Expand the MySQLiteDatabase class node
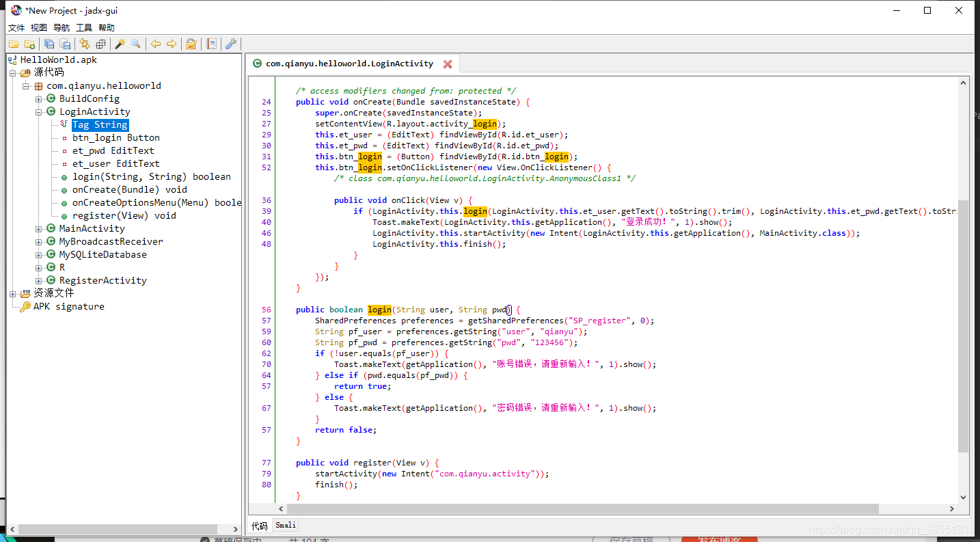Image resolution: width=980 pixels, height=542 pixels. click(x=39, y=255)
